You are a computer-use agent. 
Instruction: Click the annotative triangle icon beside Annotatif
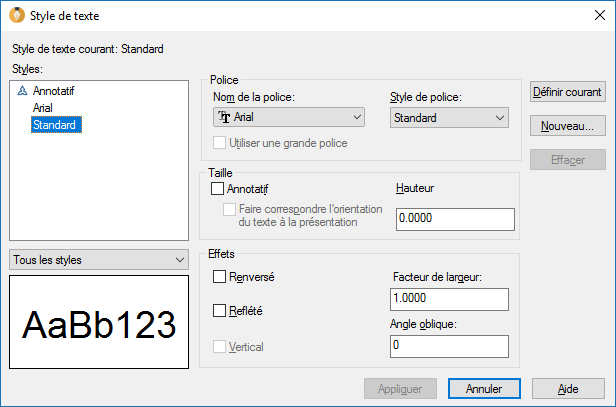[x=23, y=91]
